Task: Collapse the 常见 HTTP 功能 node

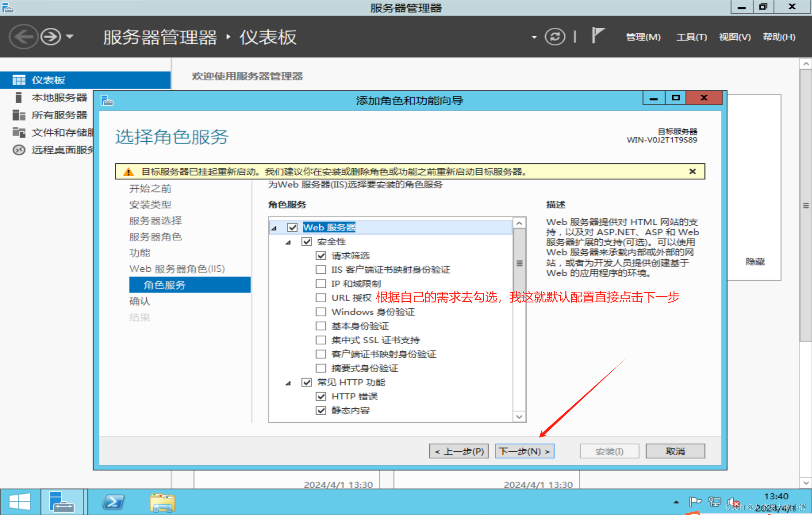Action: point(288,383)
